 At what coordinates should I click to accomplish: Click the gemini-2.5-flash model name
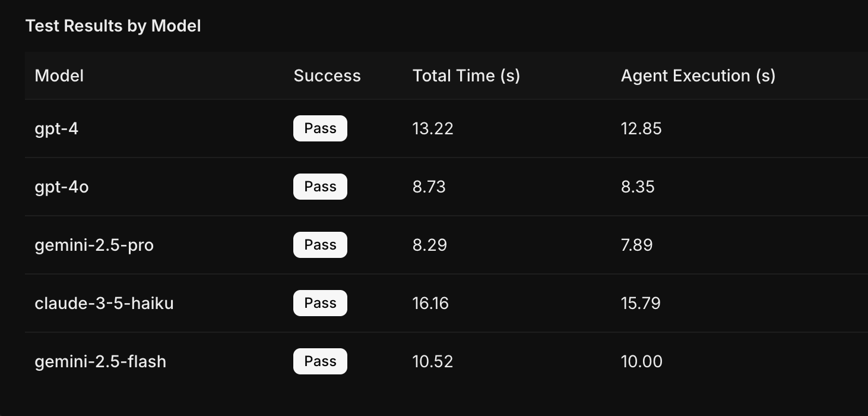click(x=100, y=361)
